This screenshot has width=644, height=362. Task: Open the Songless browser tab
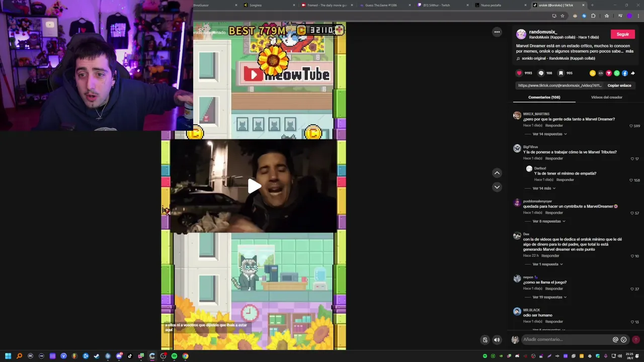coord(269,5)
